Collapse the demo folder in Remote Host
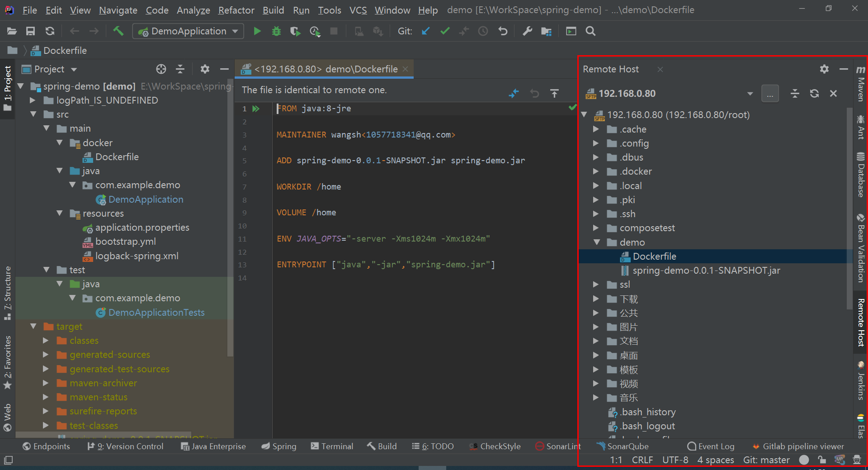This screenshot has width=868, height=470. click(596, 242)
